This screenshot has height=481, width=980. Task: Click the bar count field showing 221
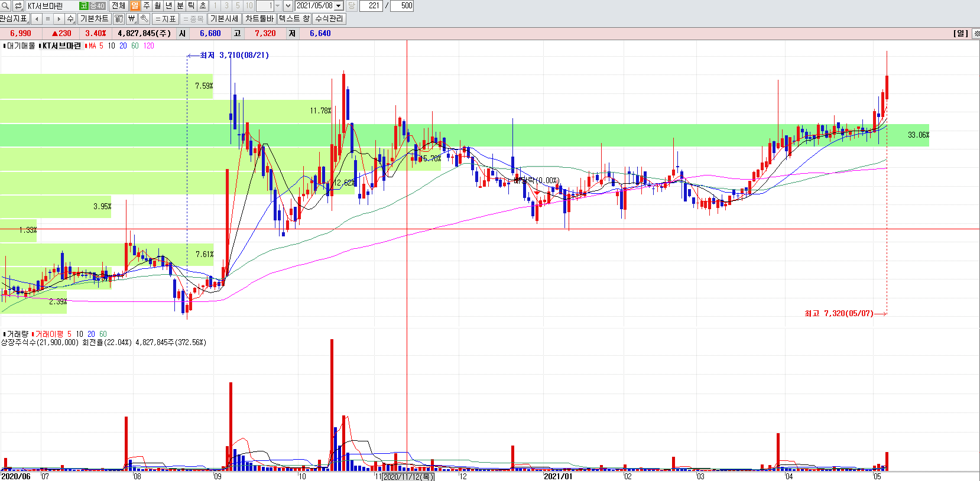371,6
